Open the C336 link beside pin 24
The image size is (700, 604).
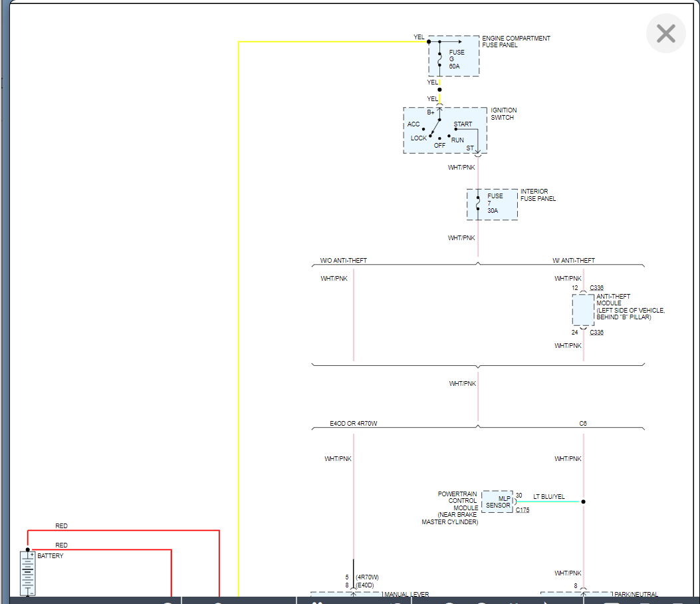(596, 333)
